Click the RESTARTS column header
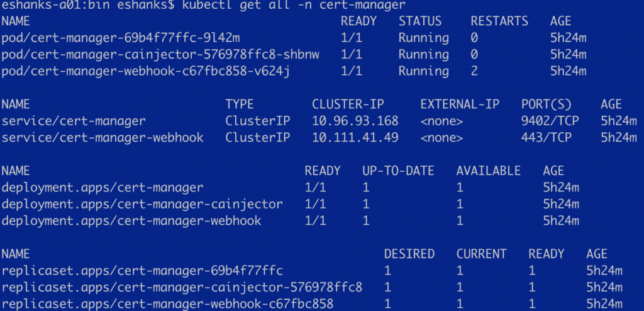Screen dimensions: 644x311 (499, 21)
